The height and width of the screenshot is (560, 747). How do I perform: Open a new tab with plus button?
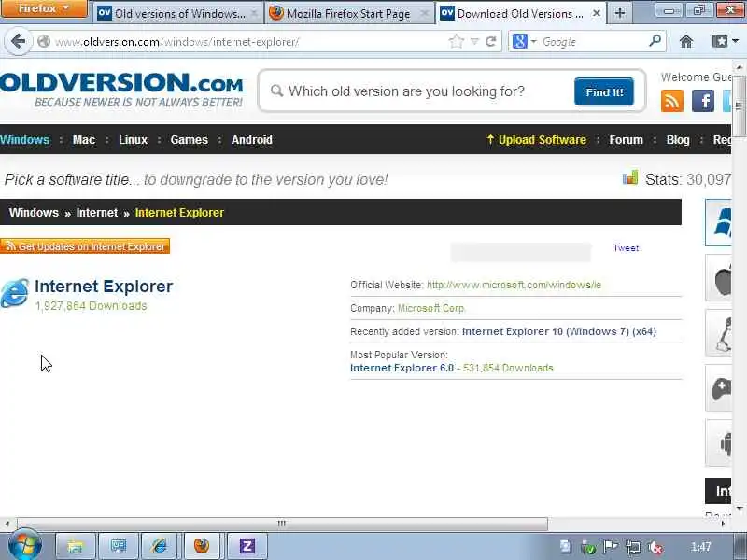point(620,13)
